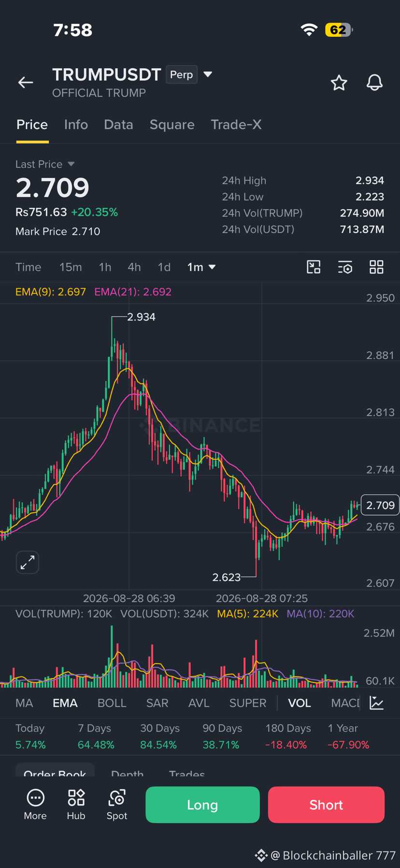The width and height of the screenshot is (400, 868).
Task: Open the More menu icon
Action: (x=35, y=798)
